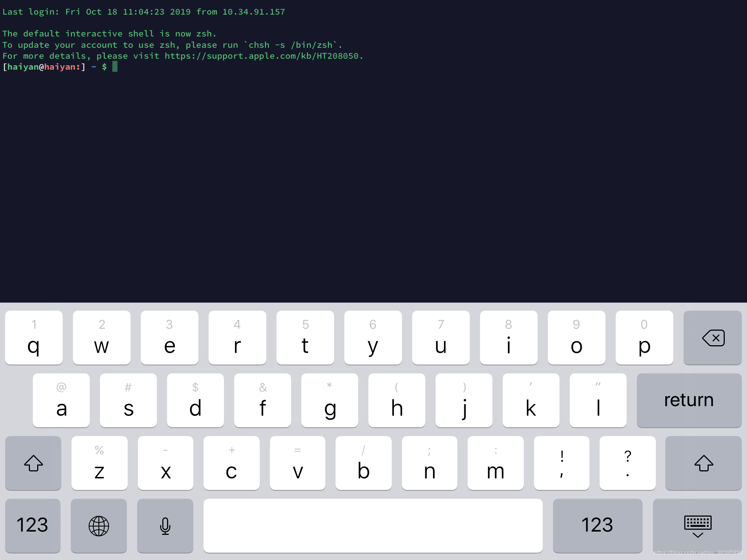Image resolution: width=747 pixels, height=560 pixels.
Task: Toggle the right shift key
Action: pyautogui.click(x=703, y=463)
